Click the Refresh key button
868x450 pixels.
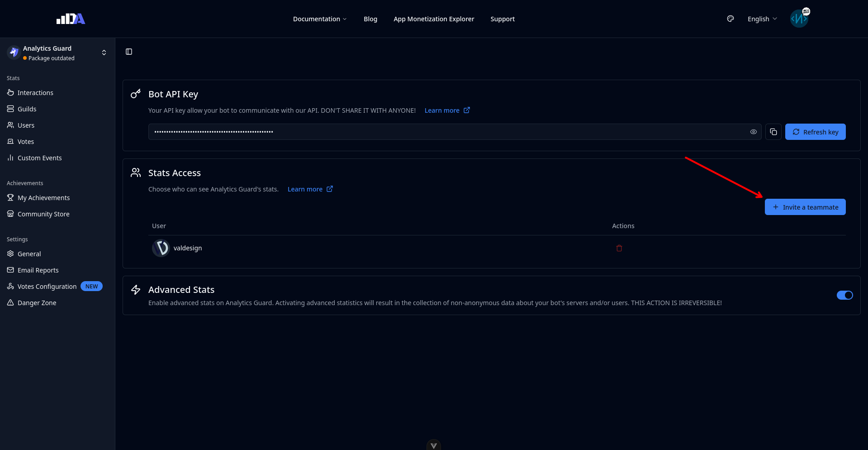pyautogui.click(x=815, y=132)
